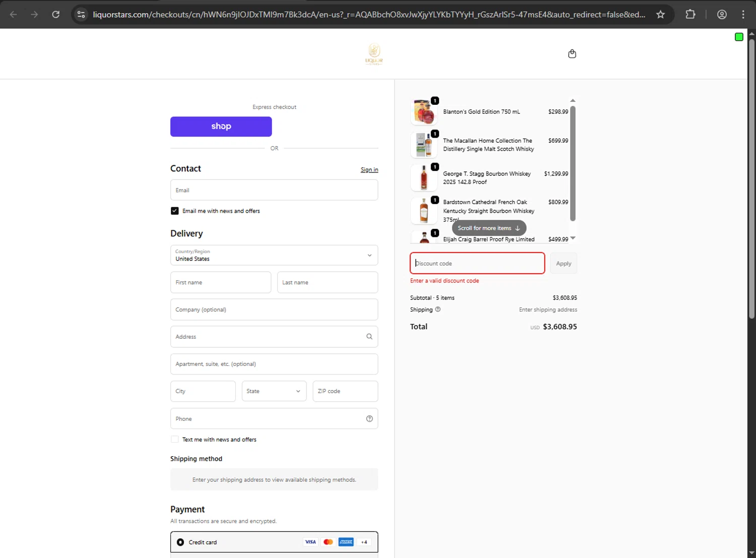
Task: Click the $1,299.99 price
Action: [x=556, y=174]
